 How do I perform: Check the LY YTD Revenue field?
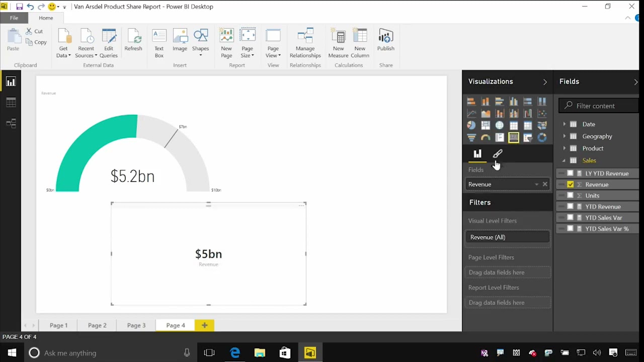click(x=570, y=173)
